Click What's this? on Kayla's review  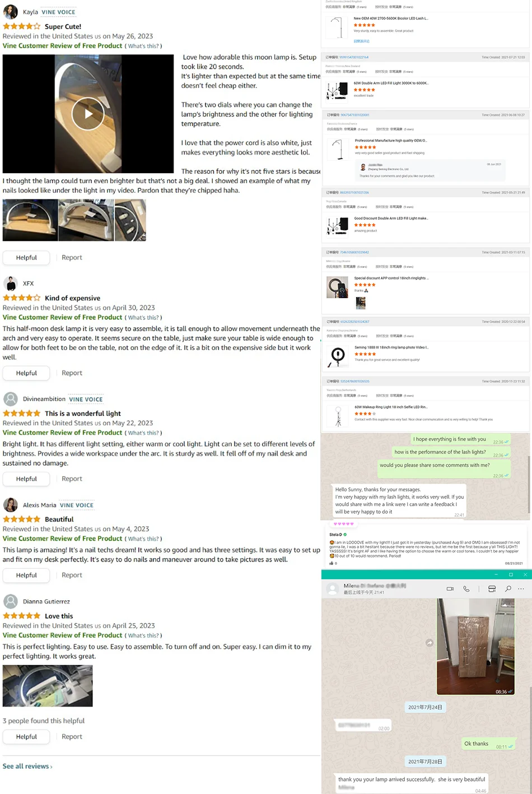point(143,47)
